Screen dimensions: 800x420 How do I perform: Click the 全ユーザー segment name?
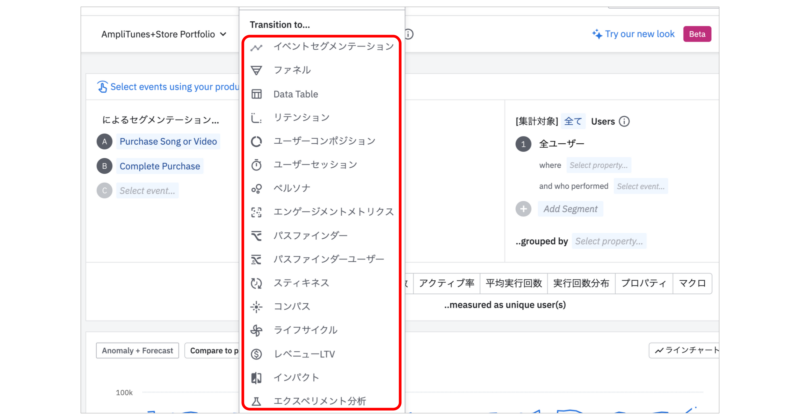click(562, 144)
